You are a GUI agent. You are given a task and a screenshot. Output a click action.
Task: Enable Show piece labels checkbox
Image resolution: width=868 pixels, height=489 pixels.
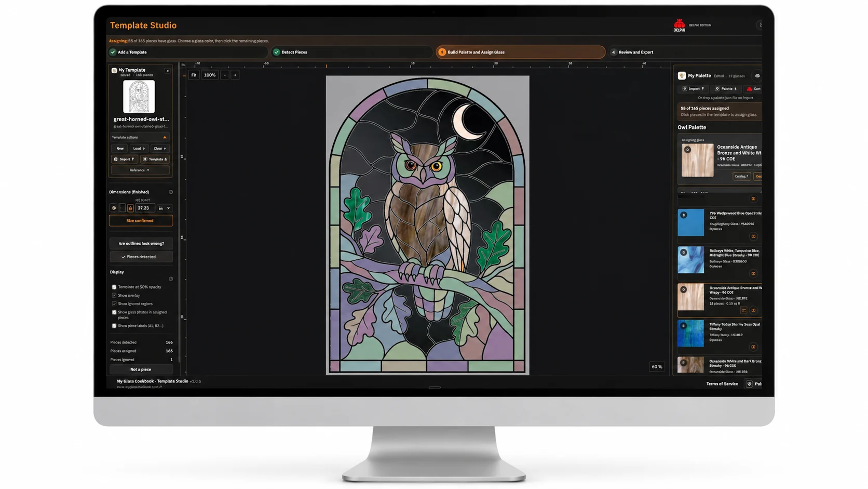pyautogui.click(x=114, y=326)
